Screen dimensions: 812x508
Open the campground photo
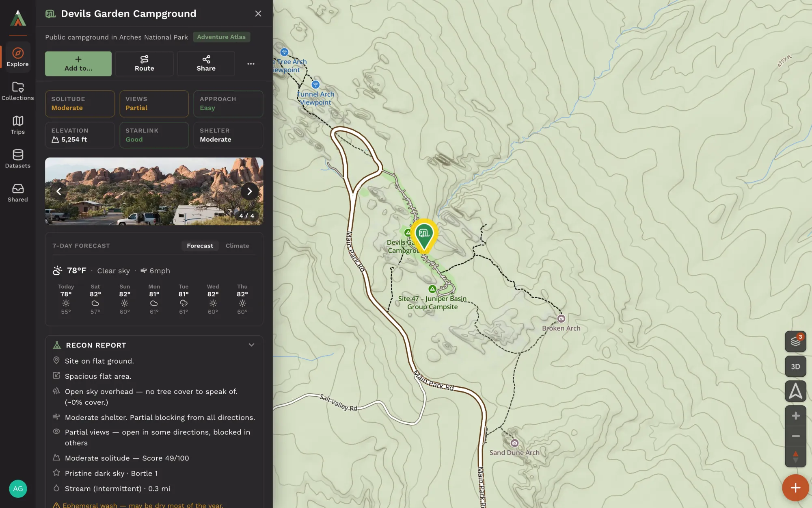click(154, 191)
